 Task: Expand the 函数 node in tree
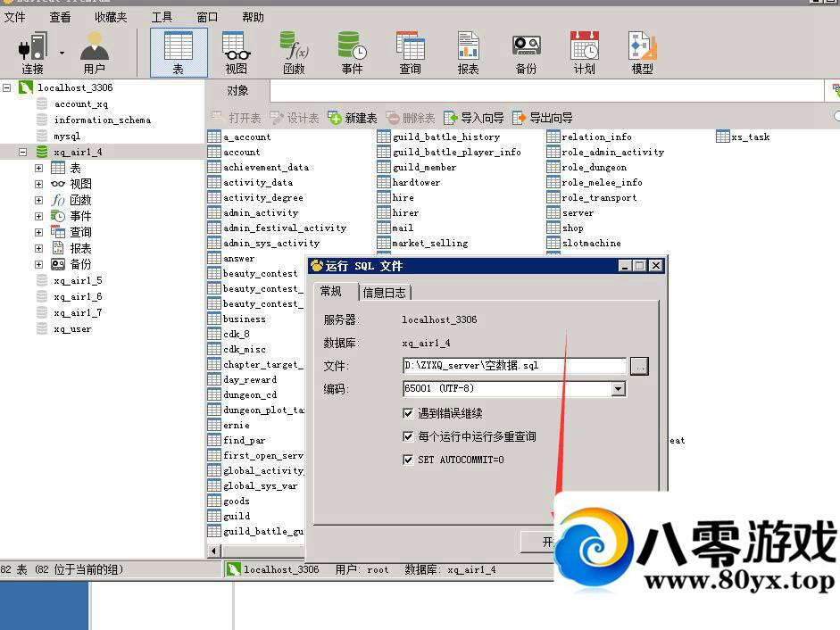(x=38, y=201)
